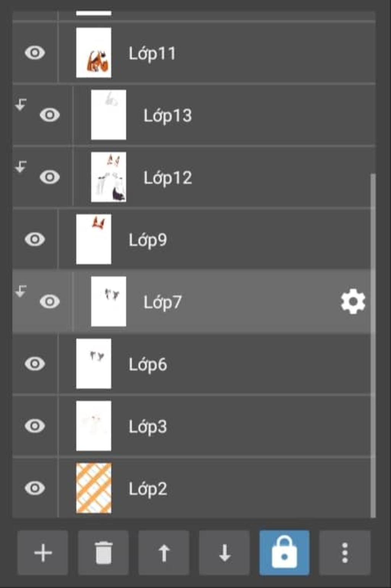
Task: Open the three-dot more options menu
Action: [345, 553]
